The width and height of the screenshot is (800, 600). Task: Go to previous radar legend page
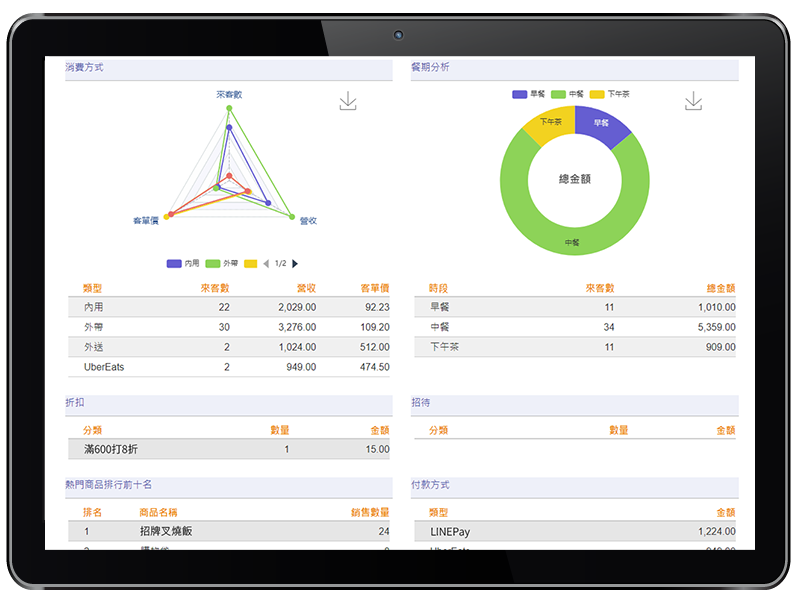(266, 264)
